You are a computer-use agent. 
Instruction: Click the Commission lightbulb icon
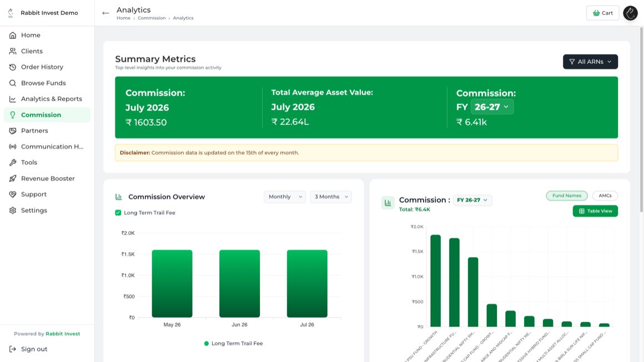[x=13, y=115]
